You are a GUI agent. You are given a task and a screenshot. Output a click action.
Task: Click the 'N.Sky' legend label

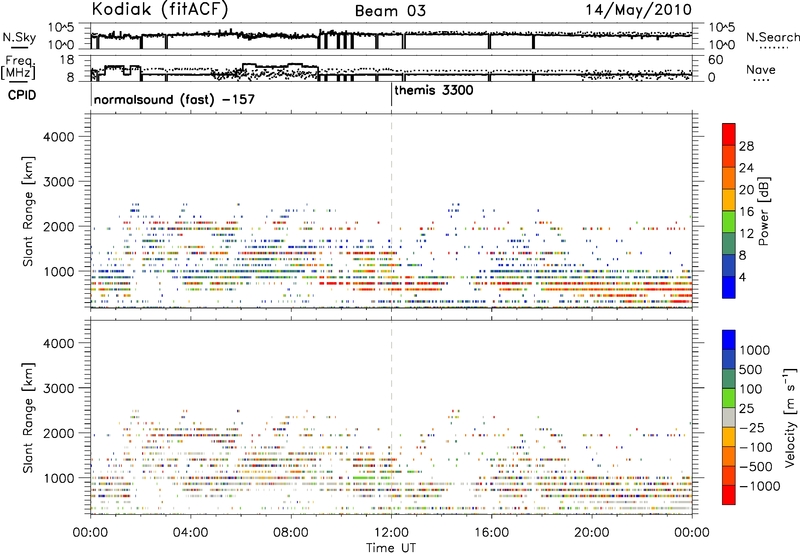(x=19, y=37)
